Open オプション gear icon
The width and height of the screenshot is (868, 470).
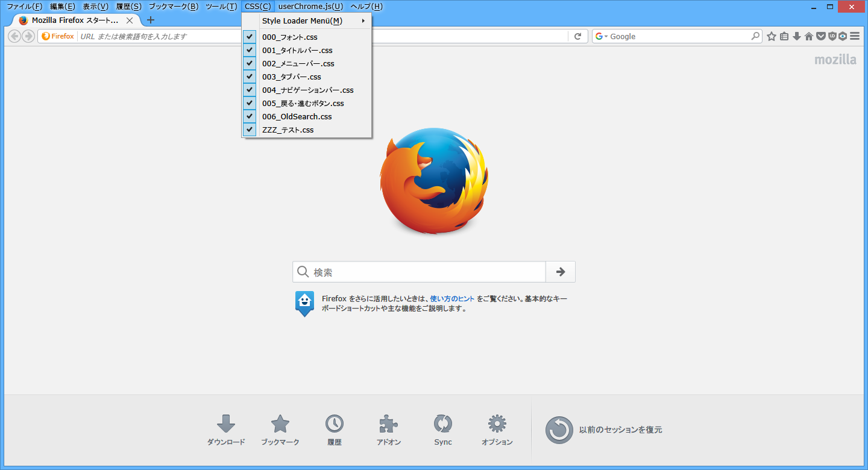[x=497, y=430]
